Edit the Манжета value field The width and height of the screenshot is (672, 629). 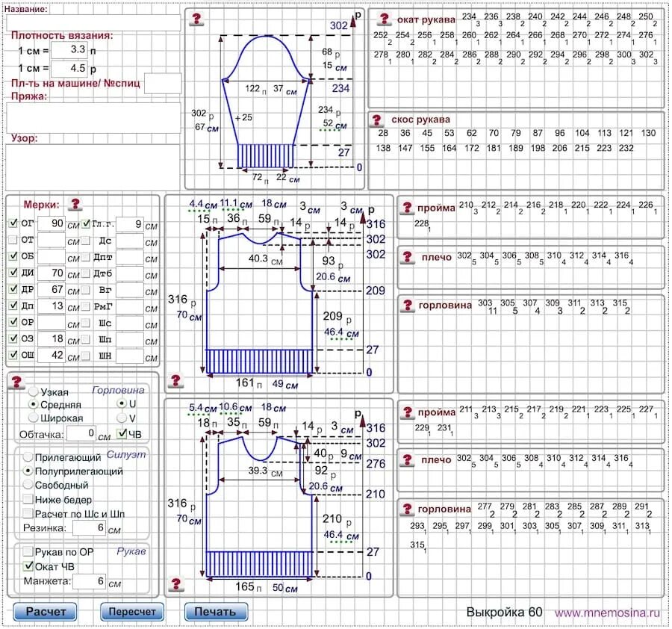(x=89, y=581)
